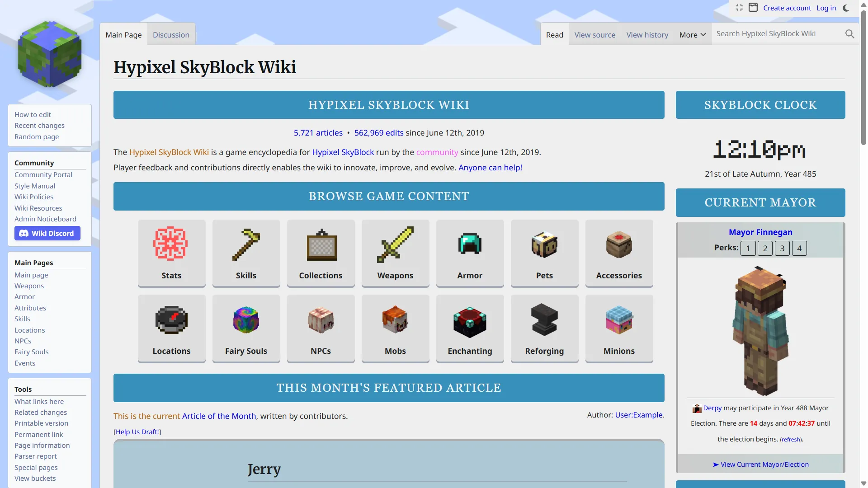Open Style Manual sidebar link
The height and width of the screenshot is (488, 868).
coord(35,186)
